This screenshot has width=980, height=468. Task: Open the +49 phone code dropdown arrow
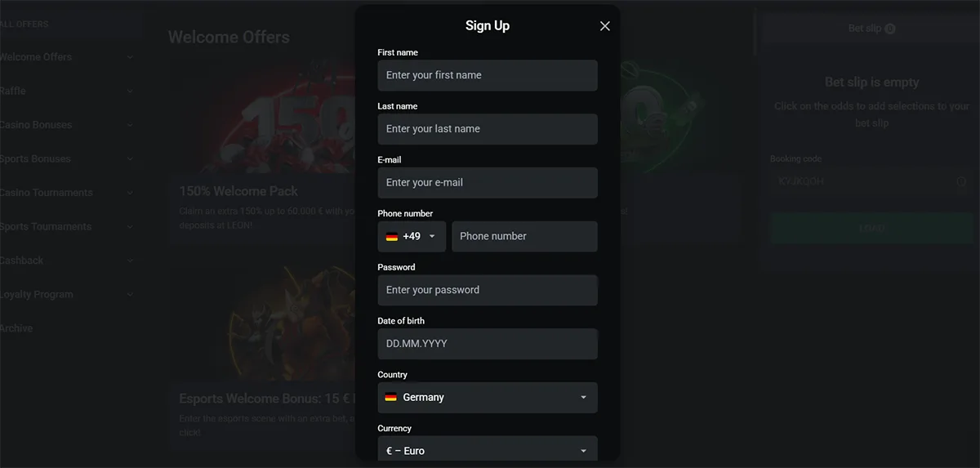click(432, 237)
